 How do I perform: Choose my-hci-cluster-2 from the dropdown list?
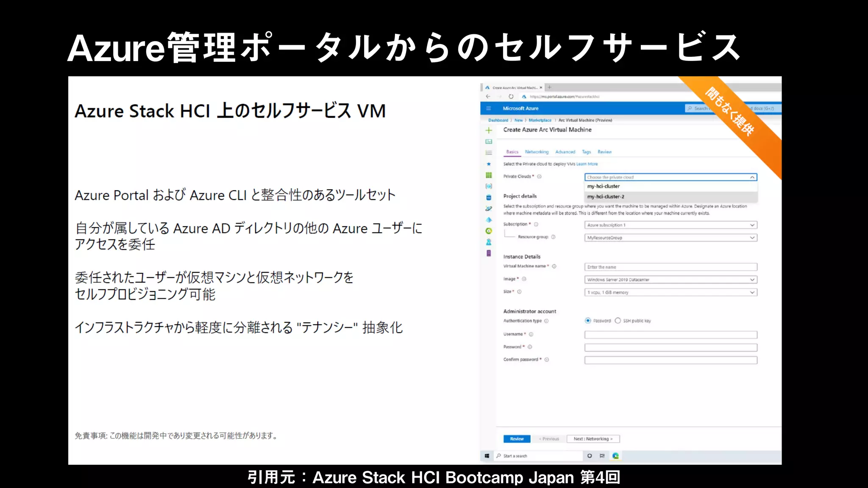point(671,197)
